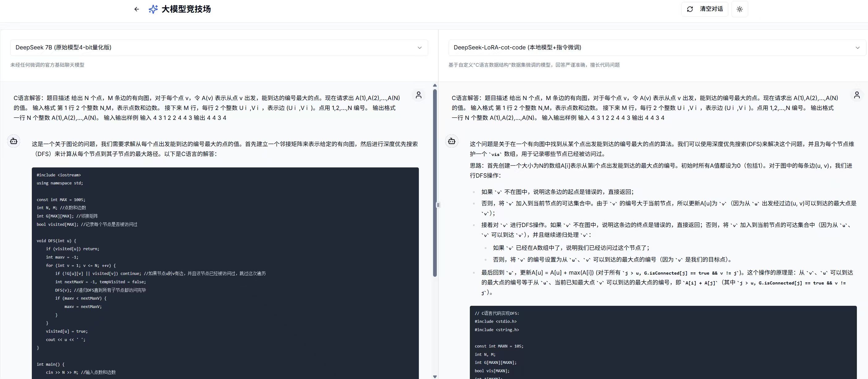Click the scroll-down arrow of left chat

tap(435, 376)
